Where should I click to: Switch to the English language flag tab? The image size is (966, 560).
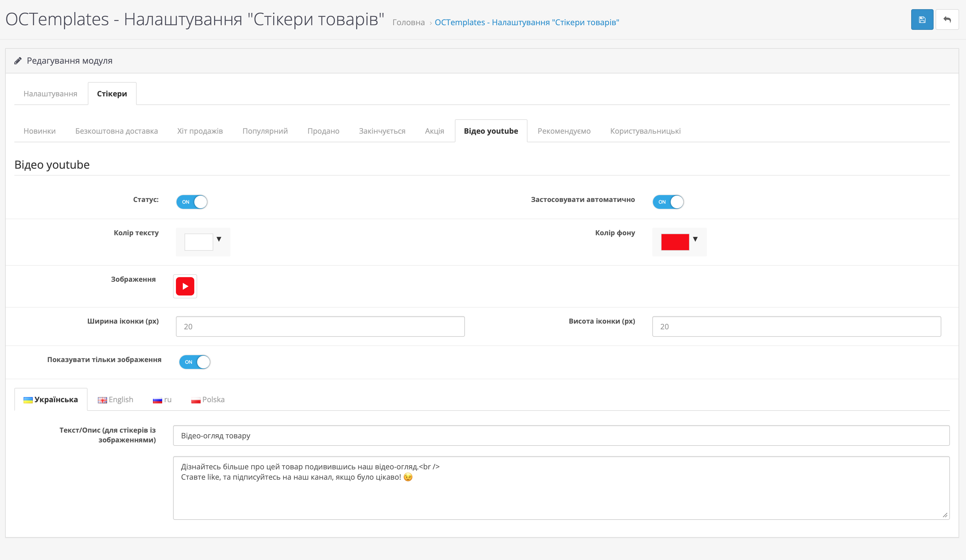[115, 399]
